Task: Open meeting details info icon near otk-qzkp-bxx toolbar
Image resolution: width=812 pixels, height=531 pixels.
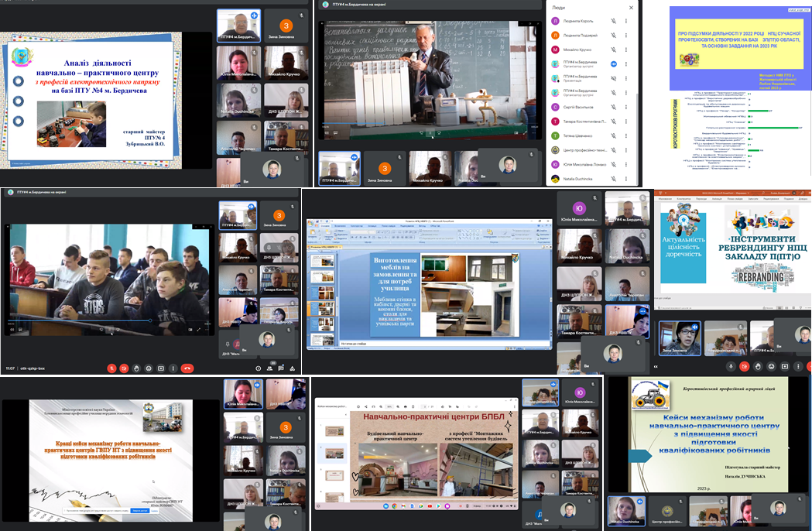Action: pos(260,368)
